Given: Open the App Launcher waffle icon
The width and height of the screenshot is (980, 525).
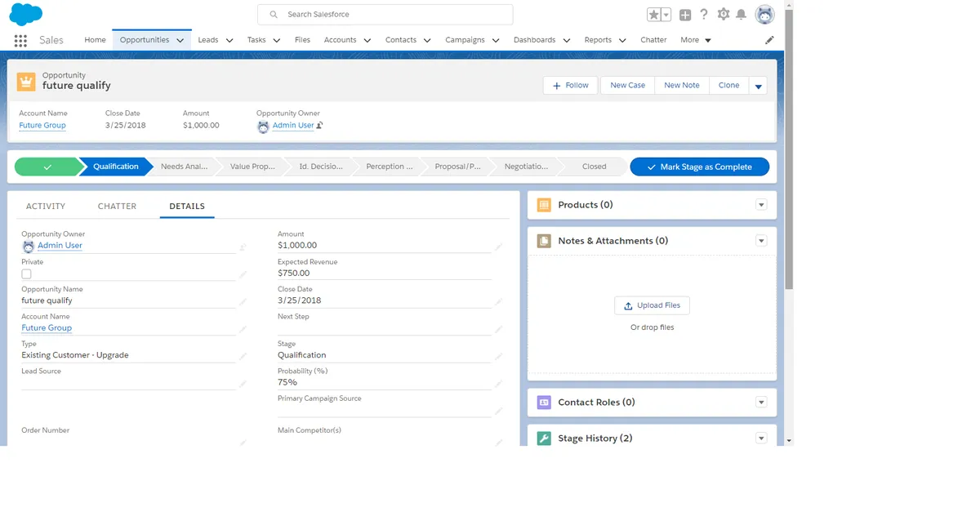Looking at the screenshot, I should click(20, 40).
